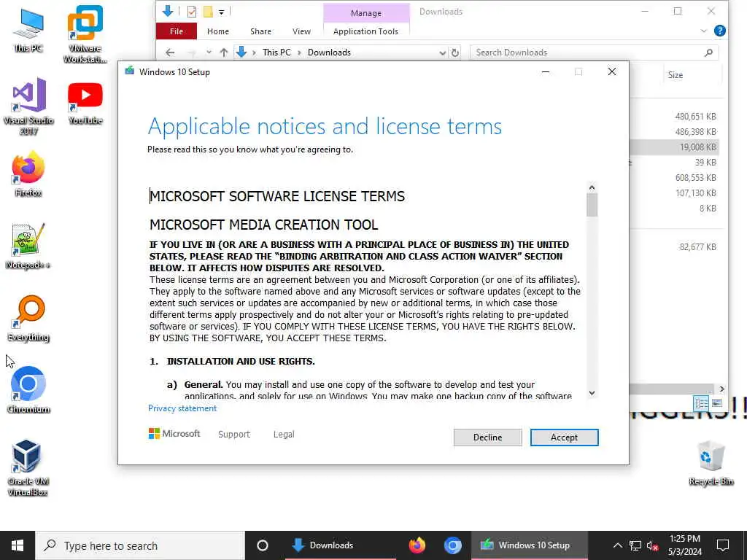This screenshot has width=747, height=560.
Task: Click license text scroll-up arrow
Action: click(x=592, y=187)
